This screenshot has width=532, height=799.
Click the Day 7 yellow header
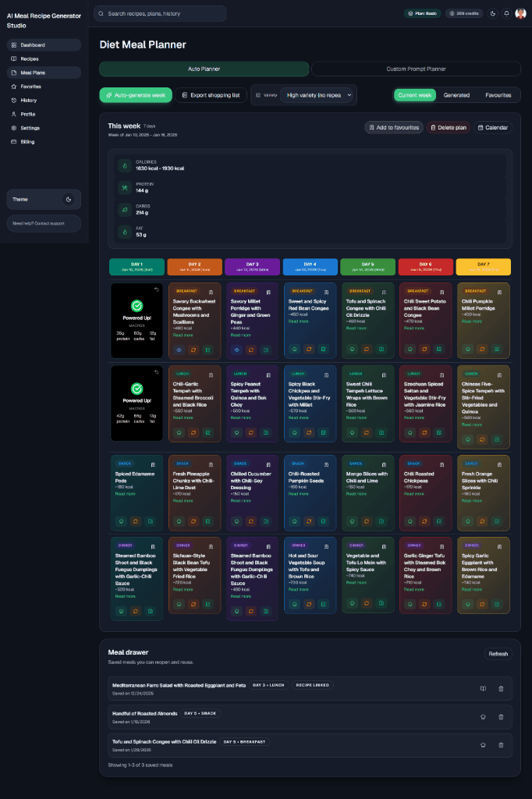click(483, 267)
